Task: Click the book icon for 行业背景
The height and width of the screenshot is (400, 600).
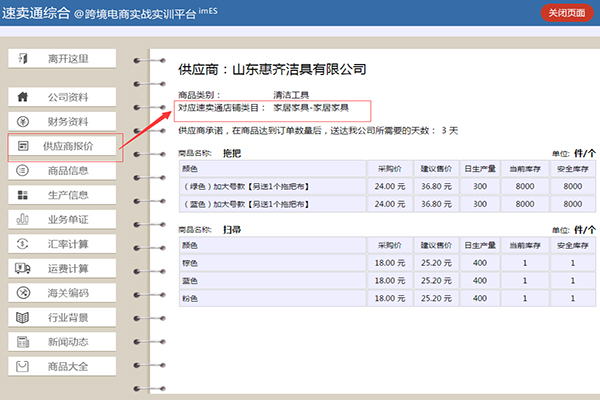Action: click(23, 317)
